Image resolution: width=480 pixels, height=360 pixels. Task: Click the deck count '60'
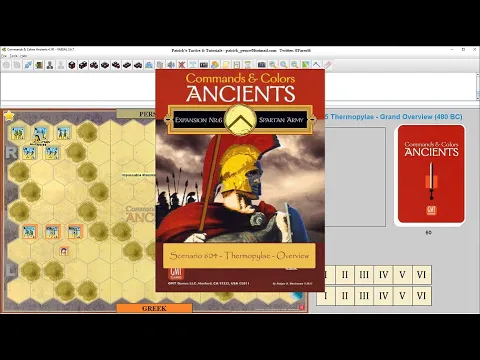point(428,232)
